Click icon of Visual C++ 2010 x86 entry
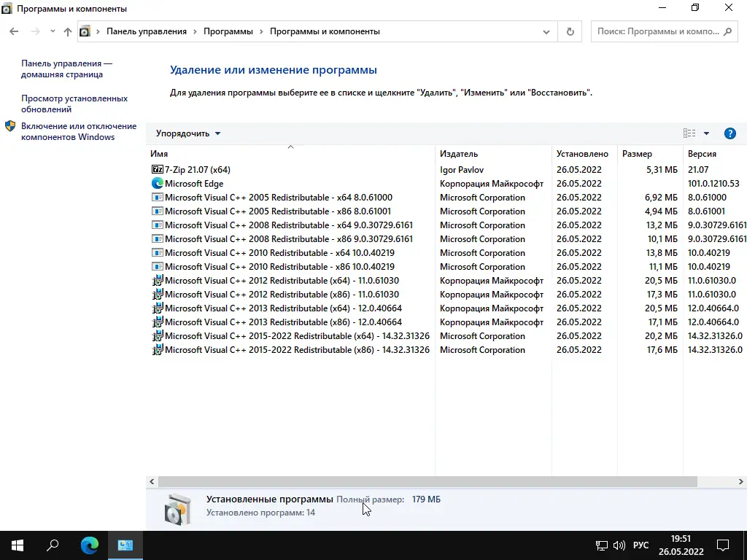747x560 pixels. pyautogui.click(x=158, y=266)
